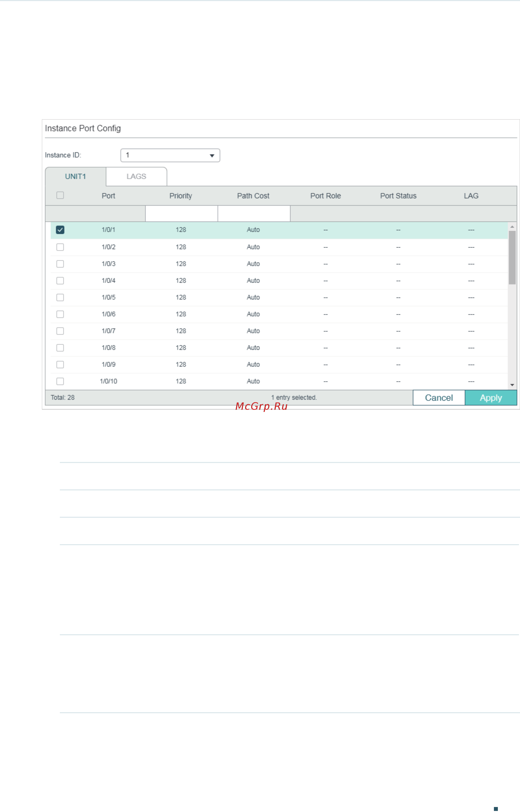Click the port label 1/0/3
This screenshot has height=812, width=520.
108,264
